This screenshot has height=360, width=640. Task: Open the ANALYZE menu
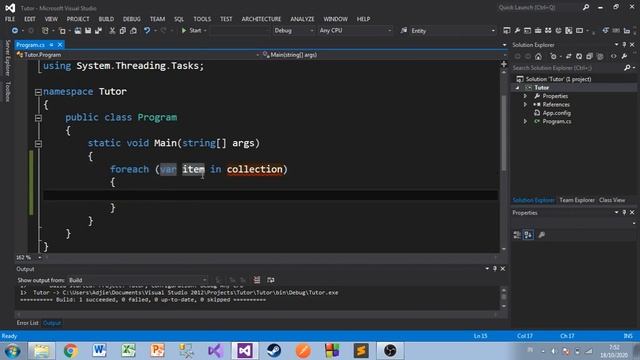302,19
